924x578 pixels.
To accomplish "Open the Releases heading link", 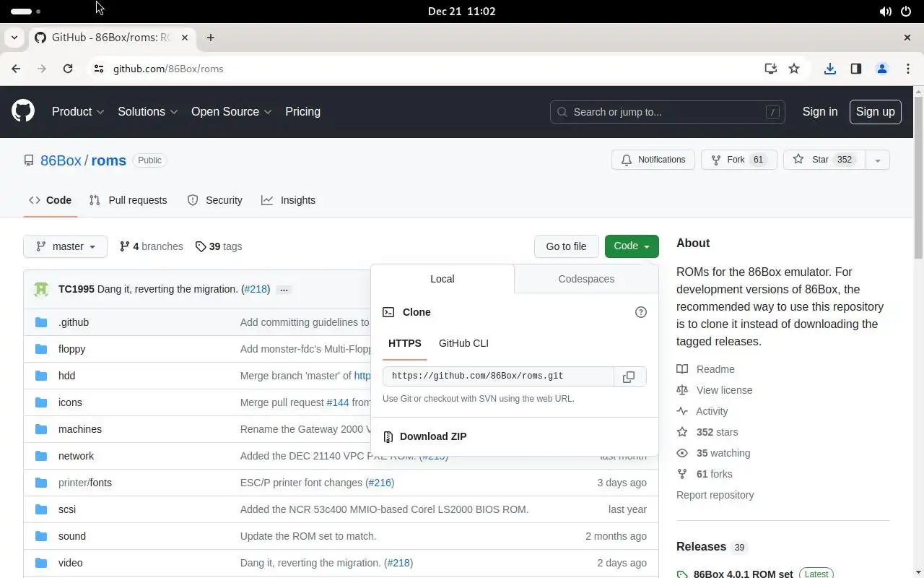I will (701, 547).
